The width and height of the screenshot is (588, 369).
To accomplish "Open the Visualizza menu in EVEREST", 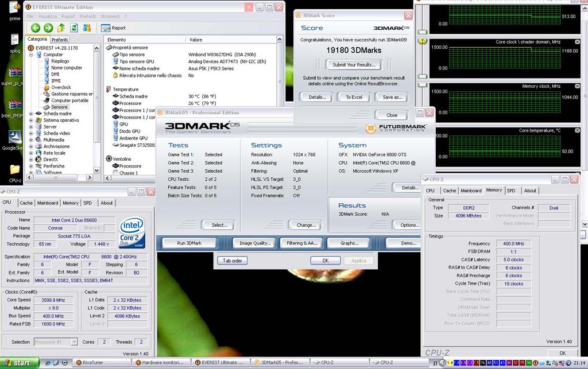I will pyautogui.click(x=47, y=17).
